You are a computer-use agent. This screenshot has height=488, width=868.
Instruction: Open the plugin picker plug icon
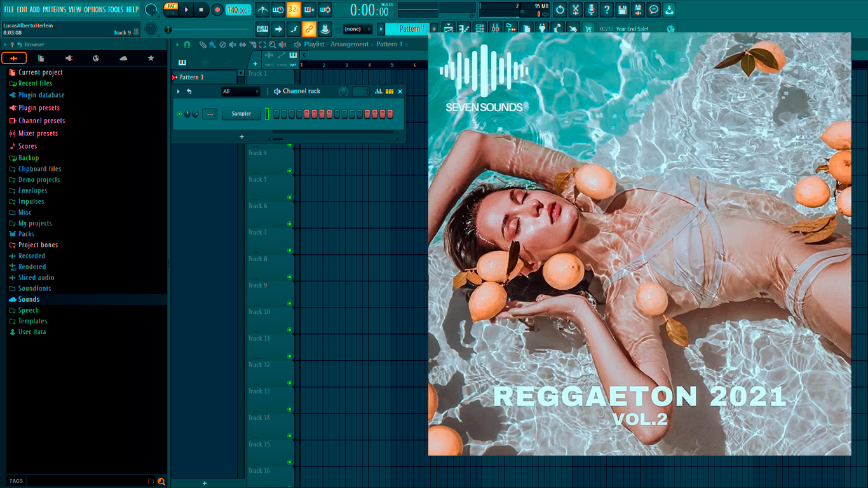[542, 29]
